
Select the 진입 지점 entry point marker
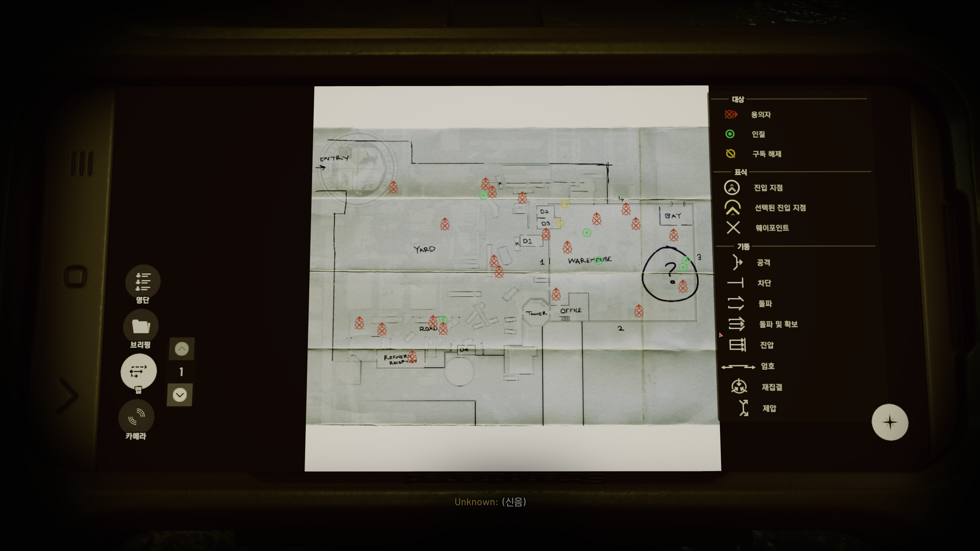click(x=732, y=187)
